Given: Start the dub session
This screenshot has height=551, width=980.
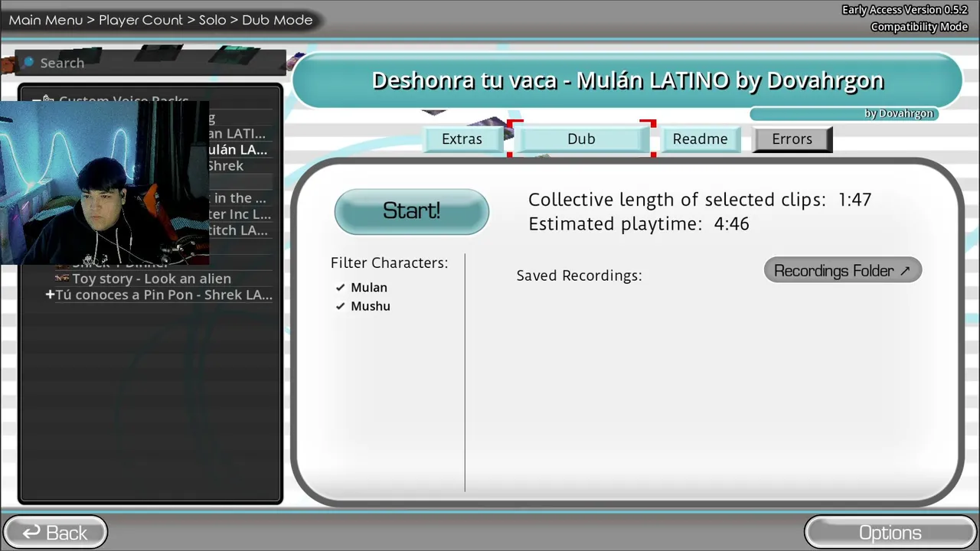Looking at the screenshot, I should click(x=411, y=211).
